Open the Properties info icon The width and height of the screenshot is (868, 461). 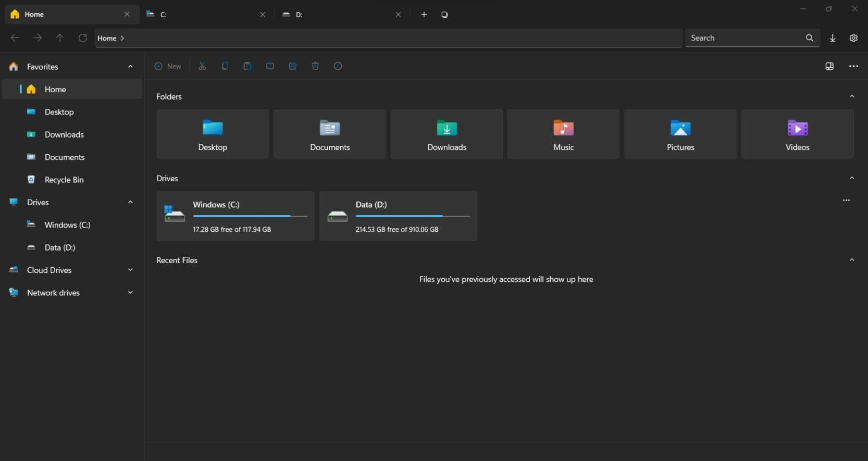tap(338, 66)
